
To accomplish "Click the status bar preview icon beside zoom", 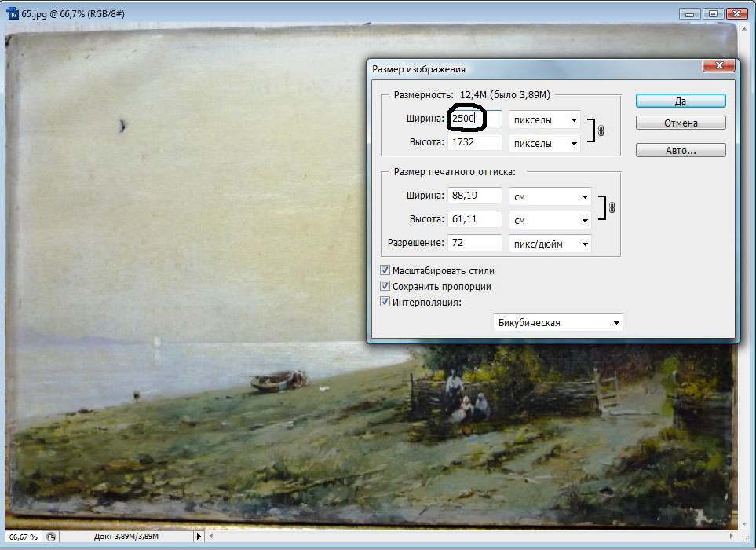I will (x=51, y=537).
